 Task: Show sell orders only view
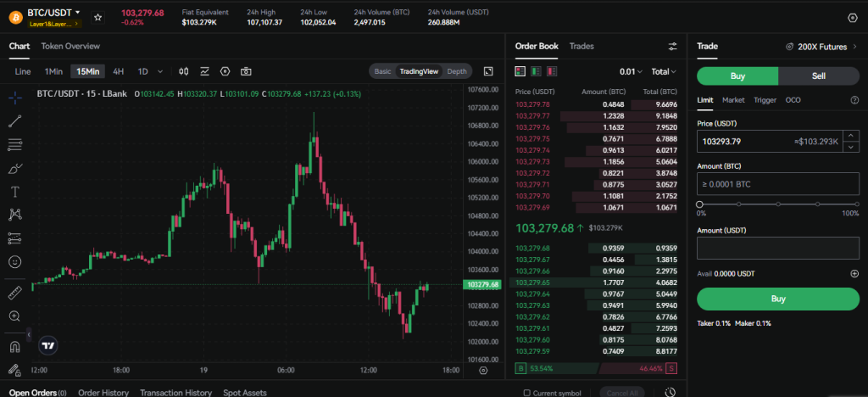click(552, 71)
